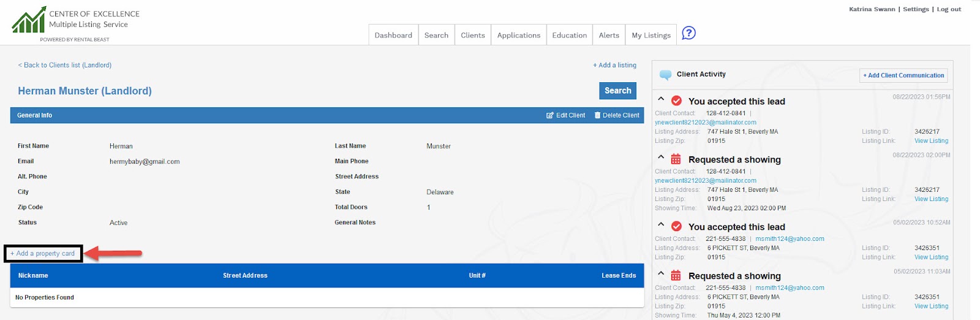Click ynewclient email under 747 Hale showing request
The image size is (980, 320).
click(706, 181)
